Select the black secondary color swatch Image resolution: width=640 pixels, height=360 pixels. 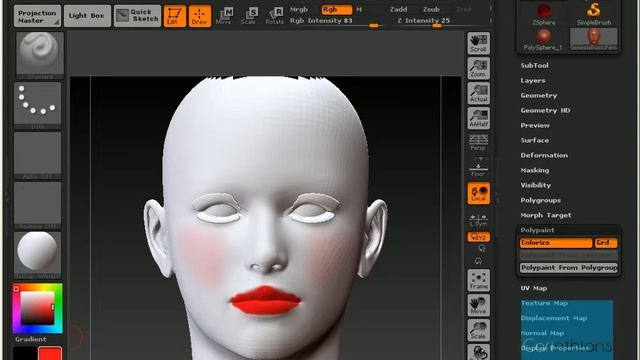coord(25,353)
